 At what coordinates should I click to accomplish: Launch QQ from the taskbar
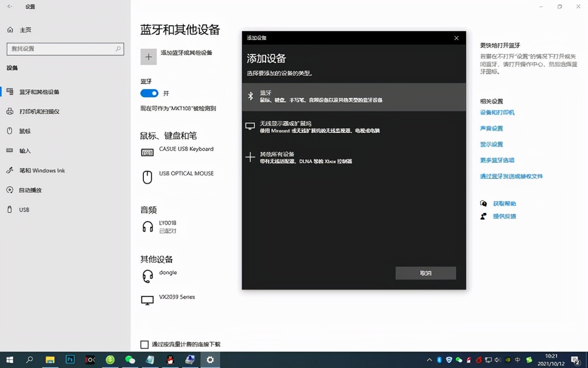coord(170,360)
